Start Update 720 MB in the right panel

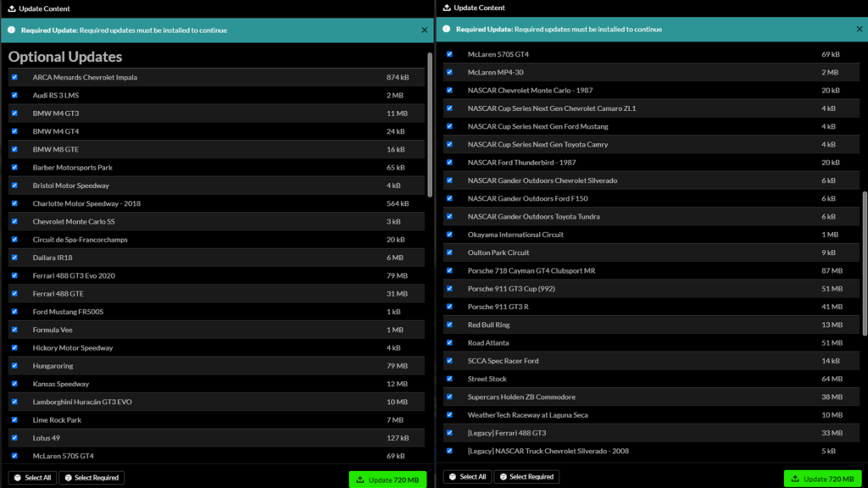tap(822, 479)
